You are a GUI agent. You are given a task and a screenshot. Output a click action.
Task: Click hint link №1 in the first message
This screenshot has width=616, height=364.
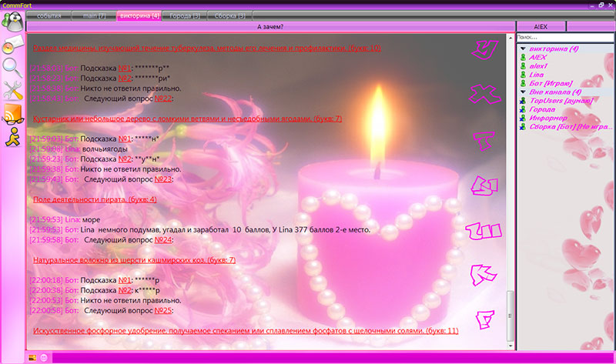pos(125,68)
